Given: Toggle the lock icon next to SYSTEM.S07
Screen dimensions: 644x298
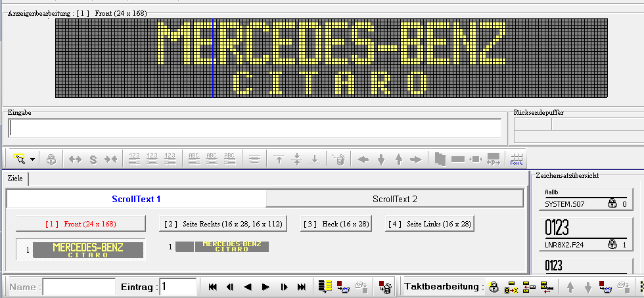Looking at the screenshot, I should [612, 204].
